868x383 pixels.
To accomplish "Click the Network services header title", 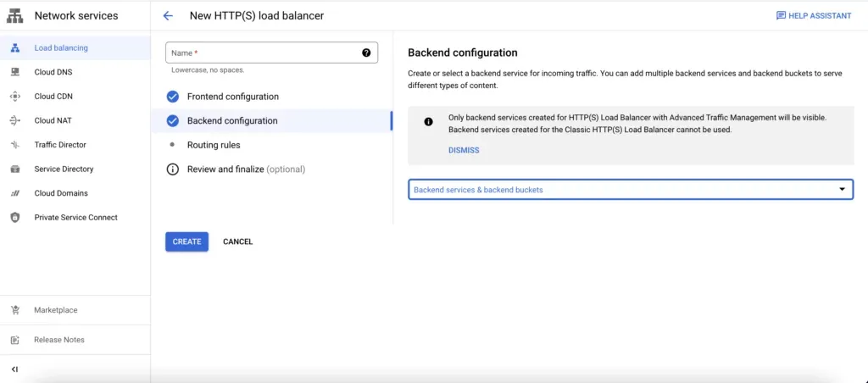I will [75, 16].
